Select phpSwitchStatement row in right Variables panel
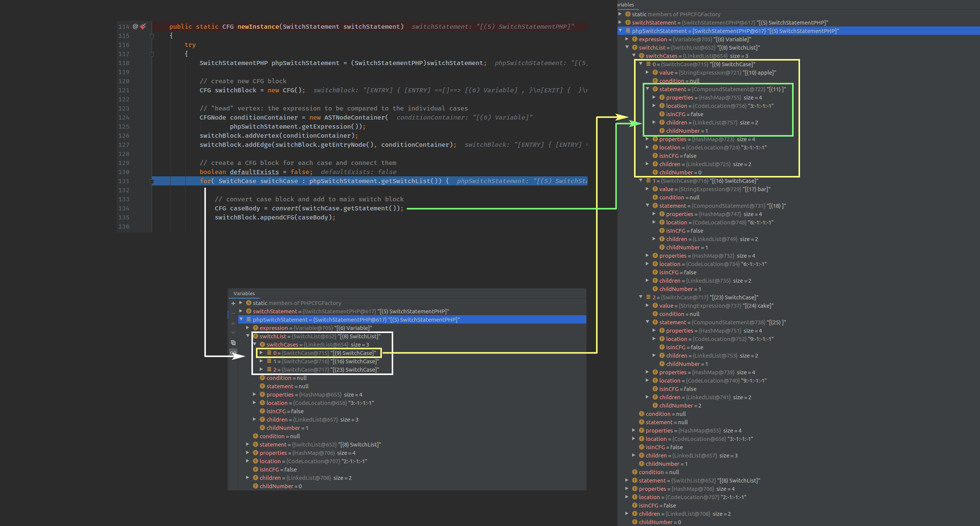The width and height of the screenshot is (980, 526). (x=799, y=31)
